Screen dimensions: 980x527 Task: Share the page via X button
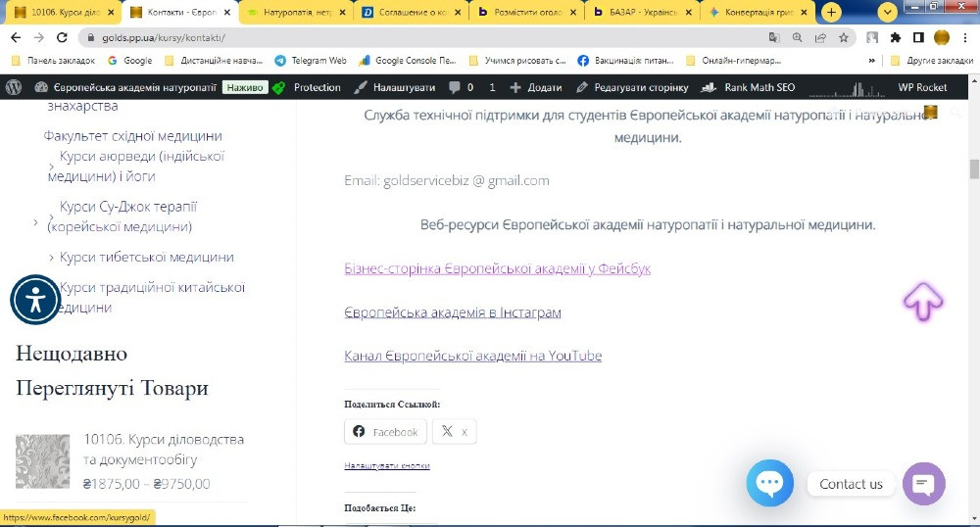pyautogui.click(x=454, y=431)
